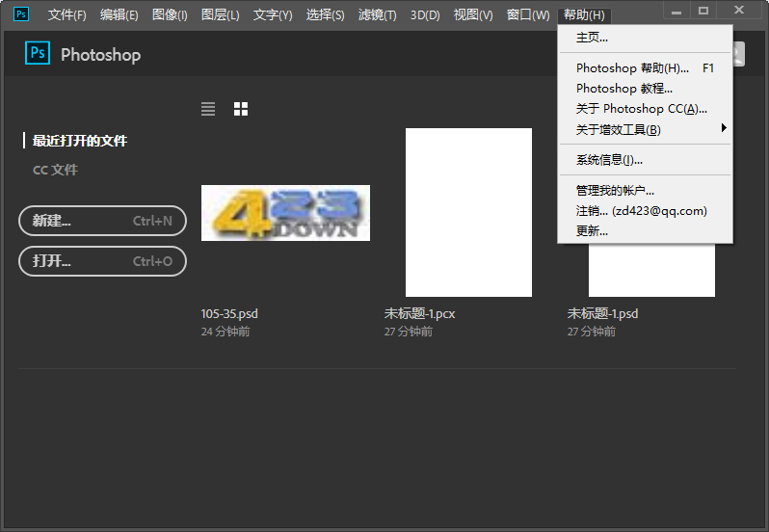This screenshot has height=532, width=769.
Task: Switch to grid thumbnail view icon
Action: (241, 109)
